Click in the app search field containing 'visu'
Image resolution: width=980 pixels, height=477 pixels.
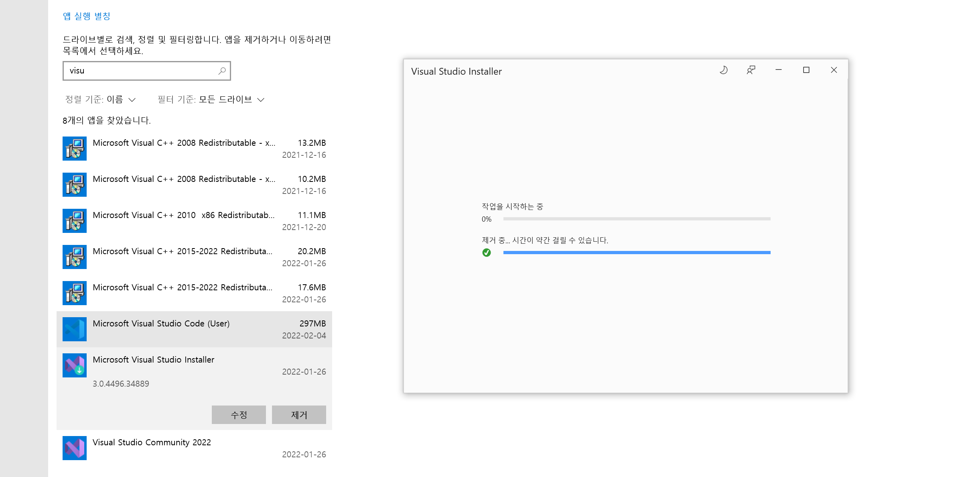[140, 71]
